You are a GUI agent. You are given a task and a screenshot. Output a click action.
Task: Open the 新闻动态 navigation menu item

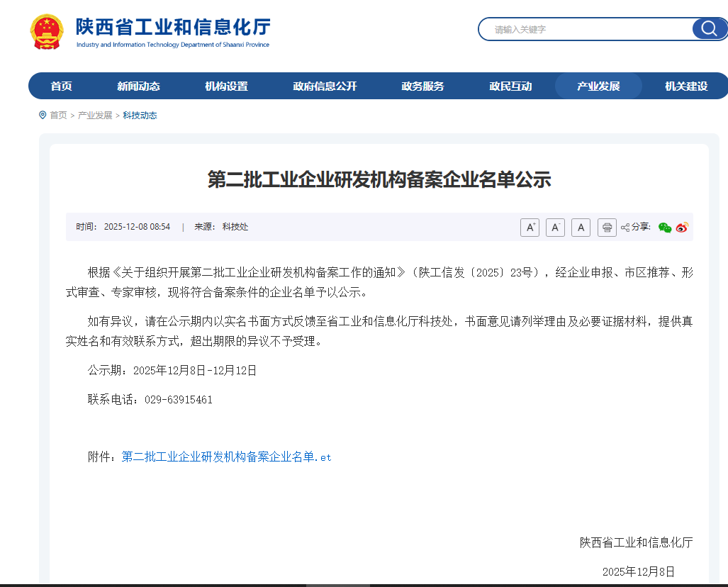pyautogui.click(x=138, y=86)
